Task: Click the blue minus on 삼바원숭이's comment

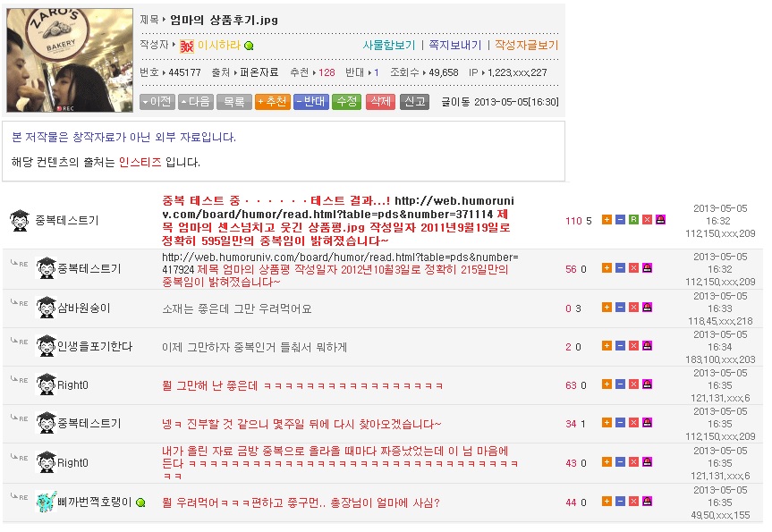Action: pos(620,308)
